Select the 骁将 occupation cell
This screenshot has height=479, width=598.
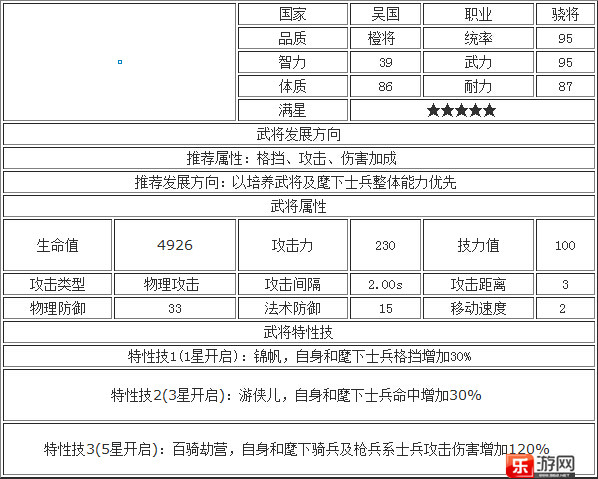(x=565, y=14)
